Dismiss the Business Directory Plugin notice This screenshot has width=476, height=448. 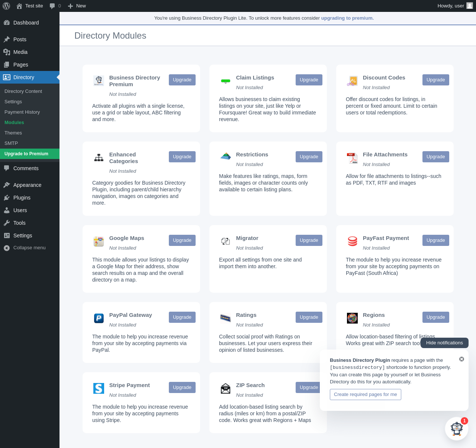tap(461, 359)
